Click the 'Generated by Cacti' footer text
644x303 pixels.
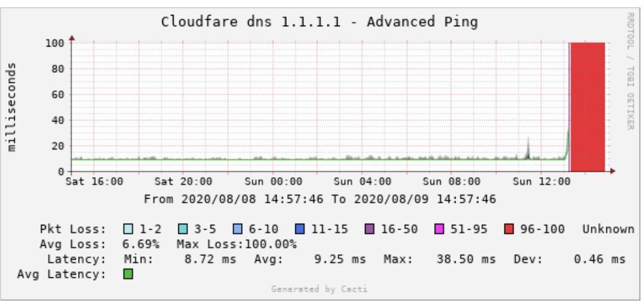click(319, 289)
